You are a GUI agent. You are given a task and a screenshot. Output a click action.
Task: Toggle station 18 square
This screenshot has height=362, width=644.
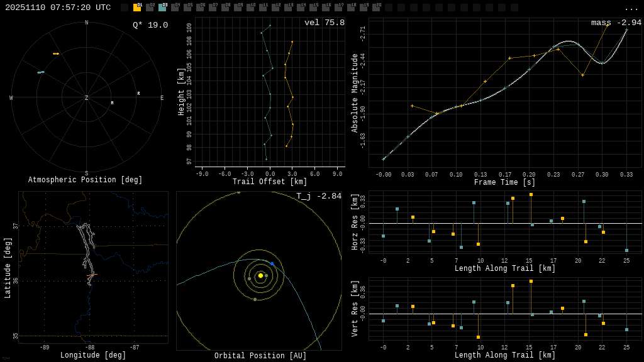350,8
